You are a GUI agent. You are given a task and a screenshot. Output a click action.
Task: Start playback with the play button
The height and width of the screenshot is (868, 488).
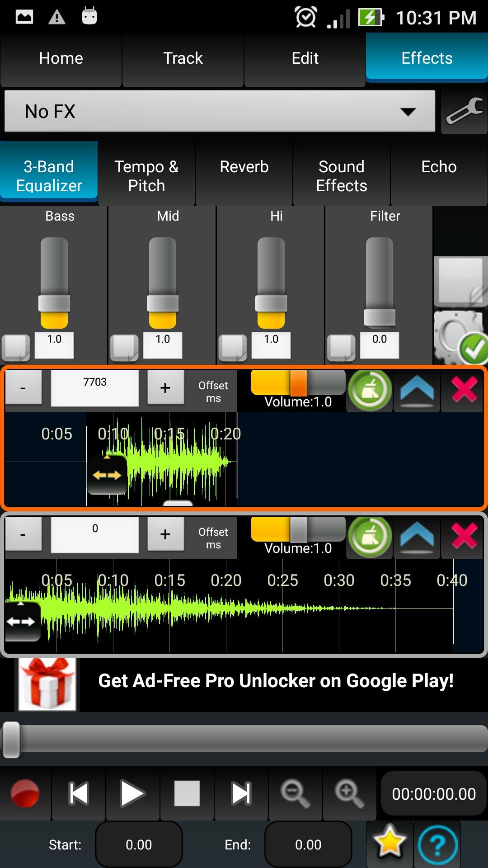(x=132, y=793)
